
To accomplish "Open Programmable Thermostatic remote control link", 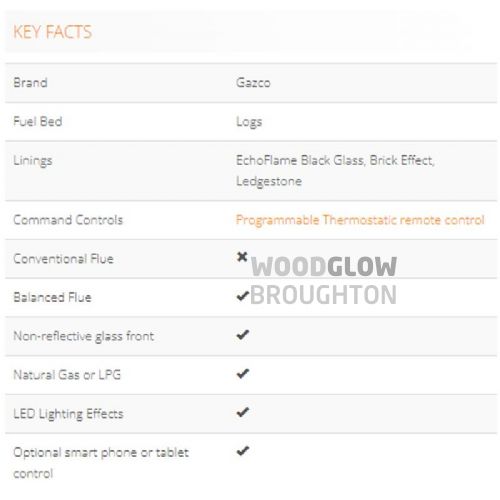I will [x=360, y=220].
